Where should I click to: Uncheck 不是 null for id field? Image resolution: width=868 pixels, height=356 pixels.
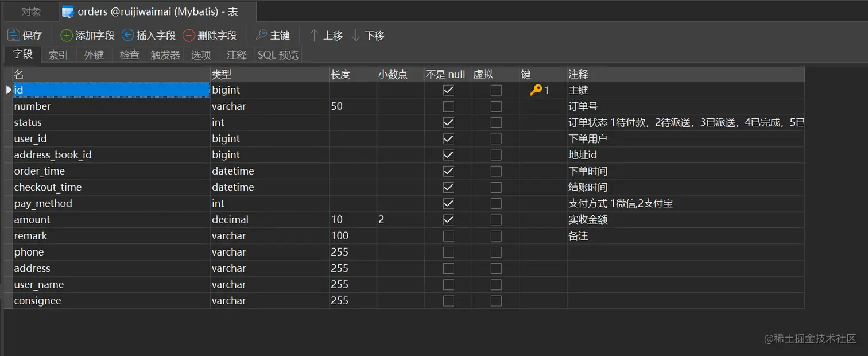[448, 90]
